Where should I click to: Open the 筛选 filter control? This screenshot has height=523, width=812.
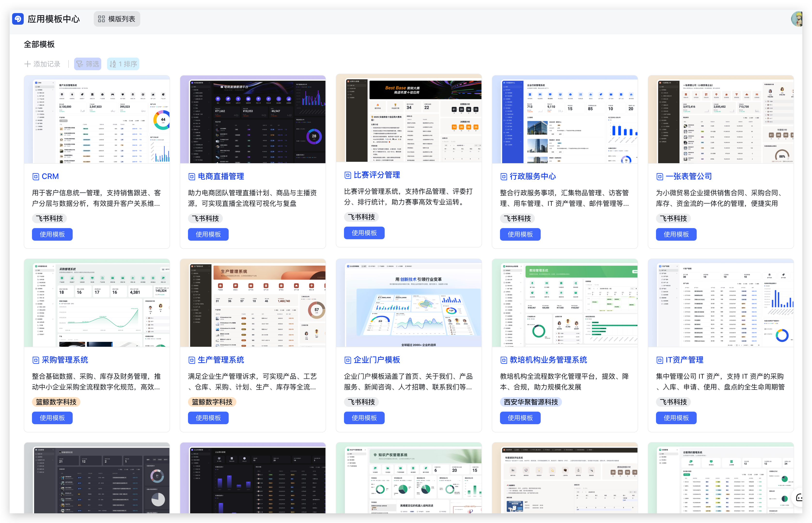[88, 64]
